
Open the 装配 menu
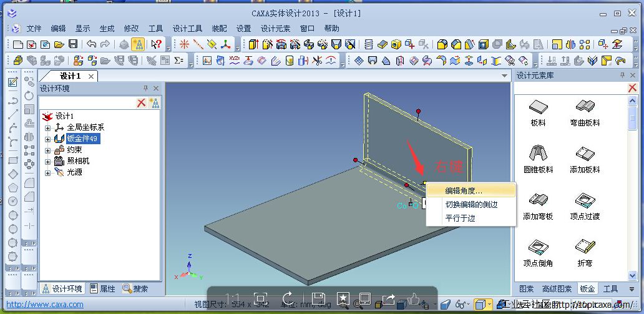[219, 28]
